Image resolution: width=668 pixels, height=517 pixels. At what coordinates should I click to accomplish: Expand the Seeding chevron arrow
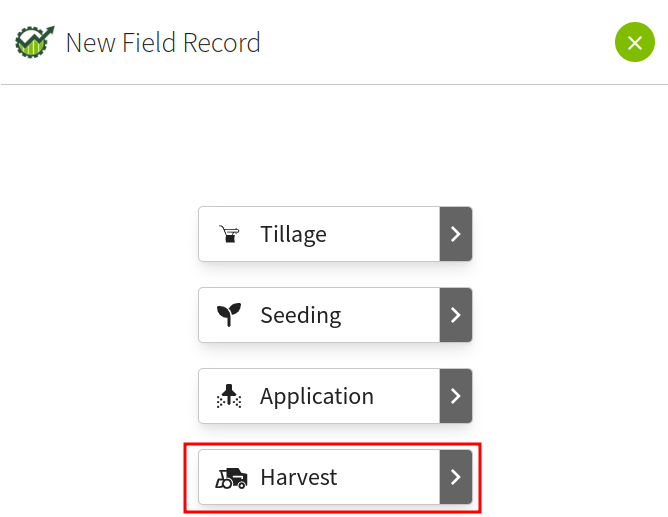click(x=455, y=315)
